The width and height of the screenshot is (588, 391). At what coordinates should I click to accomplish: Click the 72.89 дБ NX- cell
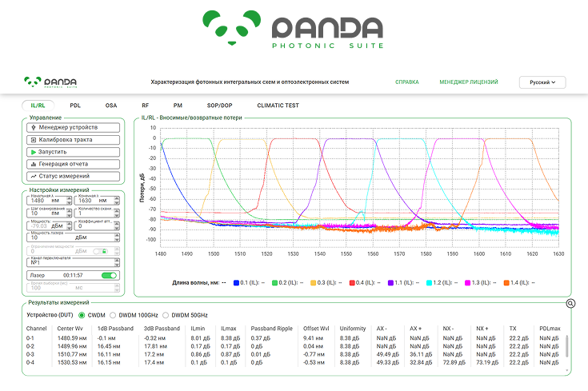pos(454,362)
